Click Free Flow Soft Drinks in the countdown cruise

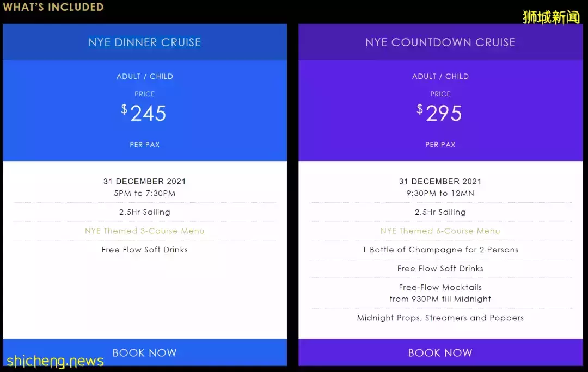click(x=440, y=268)
